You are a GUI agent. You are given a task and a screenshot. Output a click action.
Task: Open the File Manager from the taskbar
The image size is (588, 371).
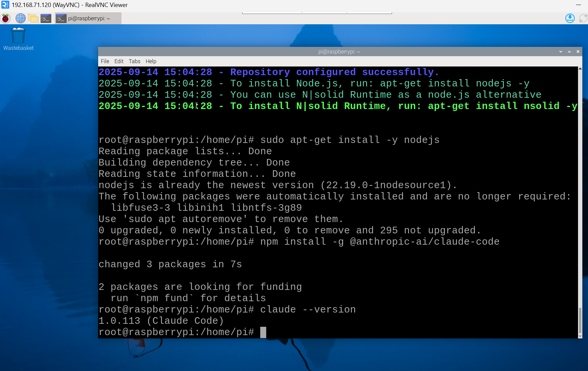[x=33, y=18]
